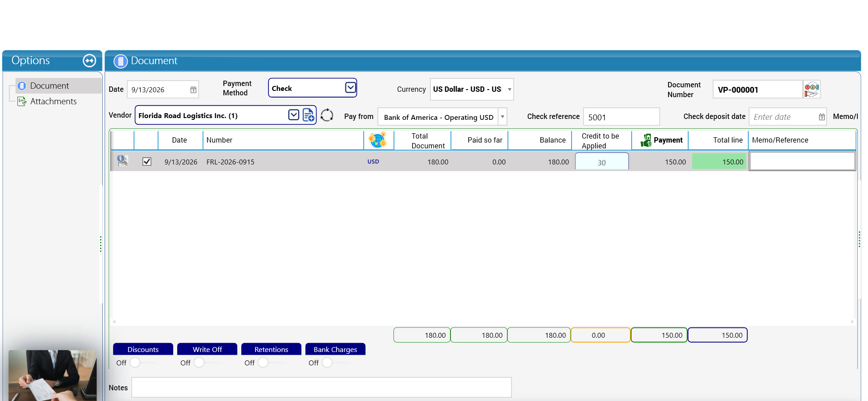The width and height of the screenshot is (868, 401).
Task: Collapse the Options panel arrows icon
Action: 89,61
